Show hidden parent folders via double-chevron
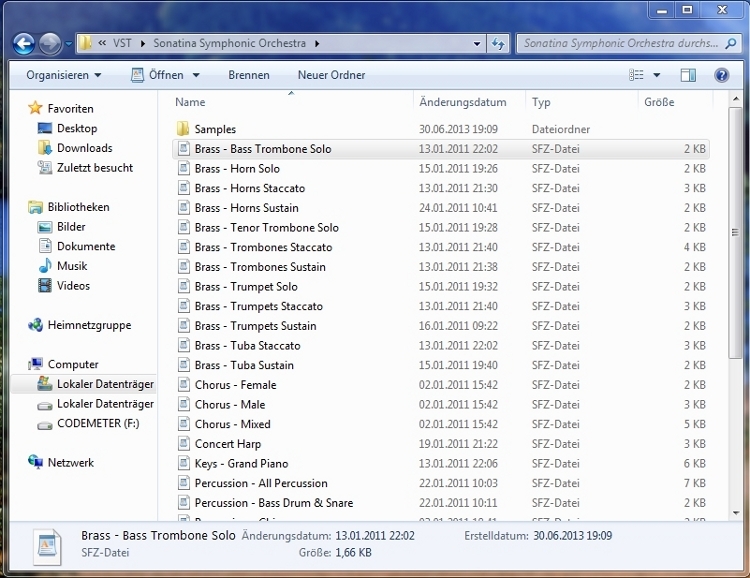The image size is (750, 578). [x=102, y=43]
